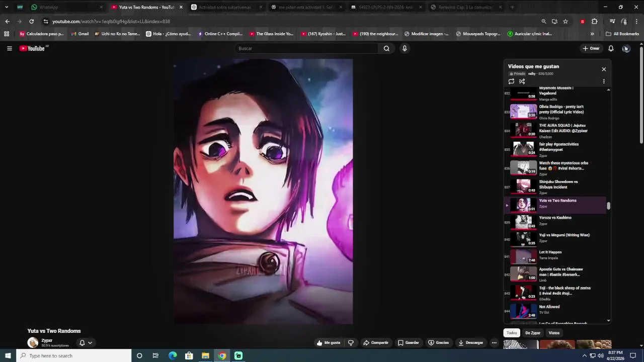The image size is (644, 362).
Task: Play Let It Happen by Tame Impala
Action: [556, 256]
